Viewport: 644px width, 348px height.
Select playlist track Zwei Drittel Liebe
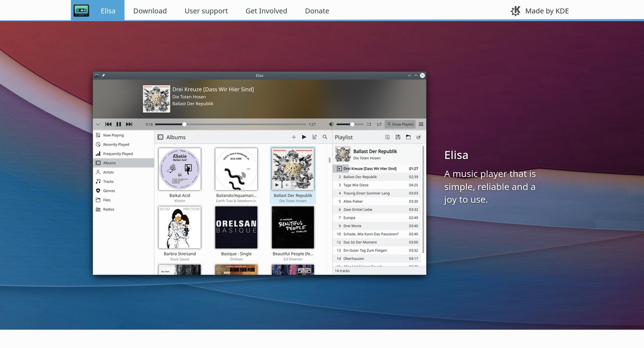click(377, 209)
